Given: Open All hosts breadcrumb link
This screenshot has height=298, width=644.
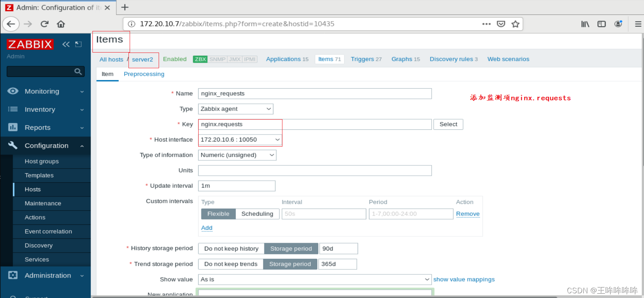Looking at the screenshot, I should pos(111,60).
